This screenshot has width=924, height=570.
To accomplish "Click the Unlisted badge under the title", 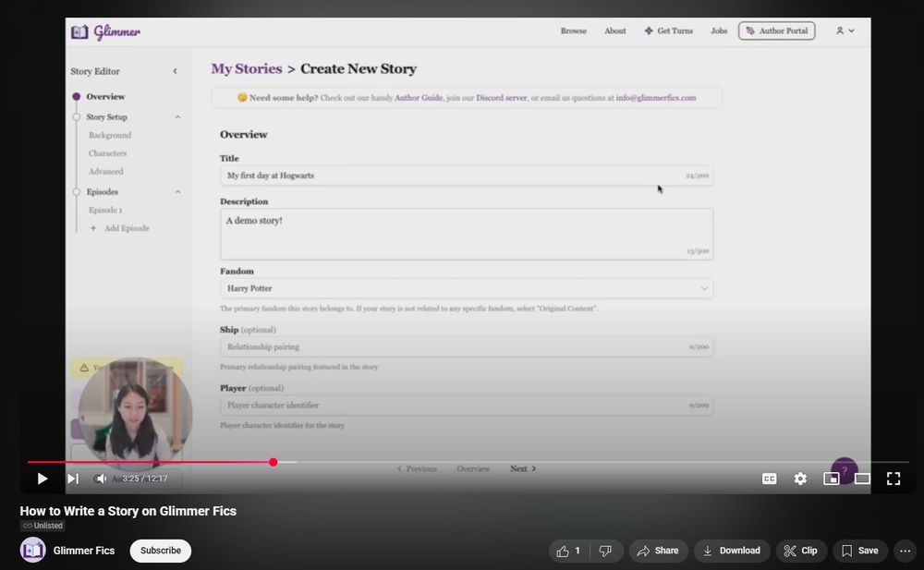I will point(43,526).
